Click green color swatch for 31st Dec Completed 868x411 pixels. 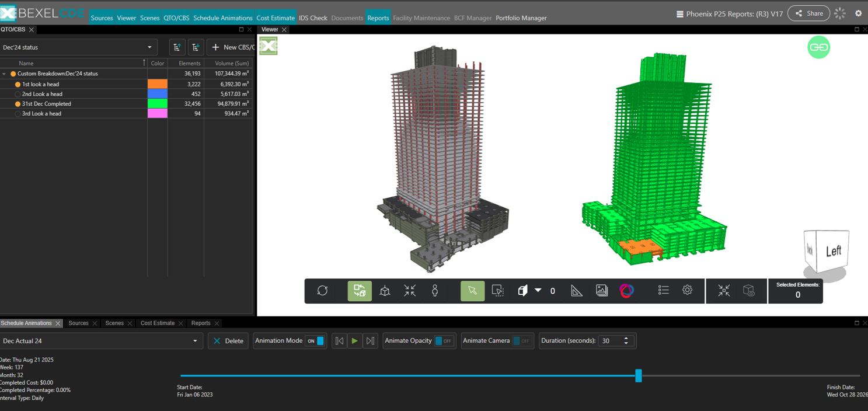click(158, 104)
